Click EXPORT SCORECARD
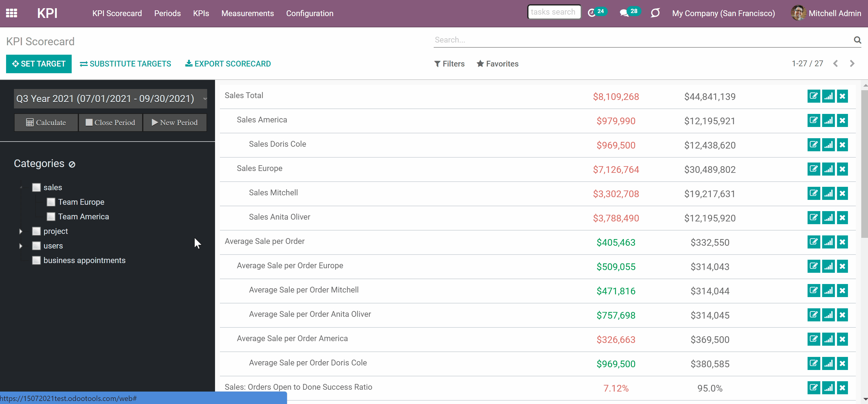Viewport: 868px width, 404px height. 228,64
